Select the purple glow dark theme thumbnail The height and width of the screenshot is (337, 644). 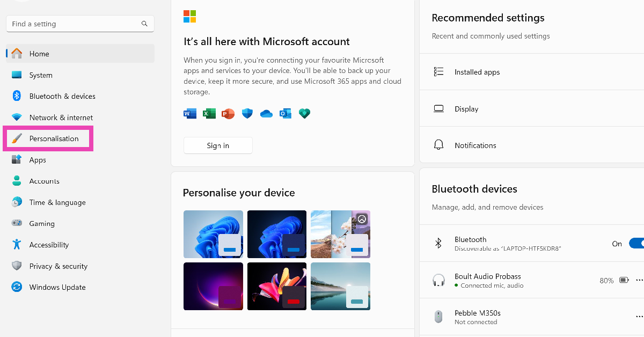[x=213, y=286]
